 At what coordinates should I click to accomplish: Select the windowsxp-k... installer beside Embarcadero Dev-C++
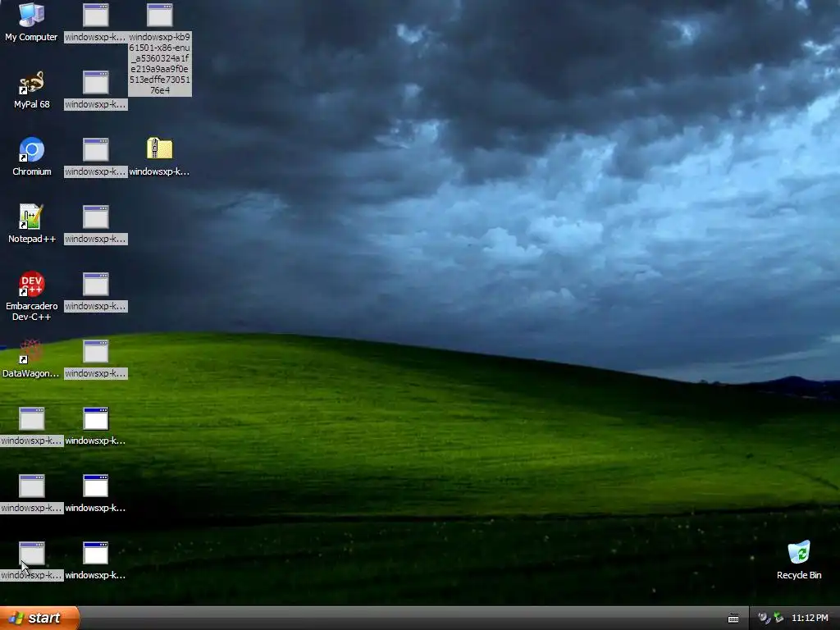tap(95, 284)
